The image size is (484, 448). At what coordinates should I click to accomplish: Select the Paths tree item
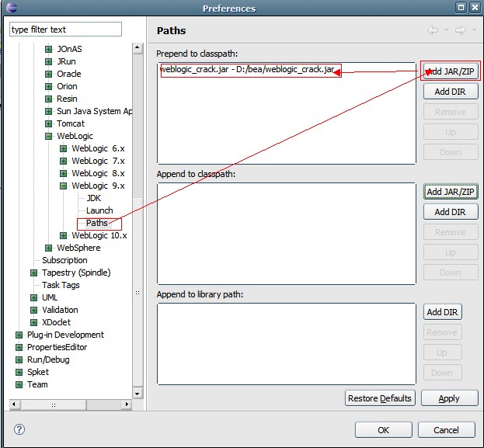(x=97, y=223)
